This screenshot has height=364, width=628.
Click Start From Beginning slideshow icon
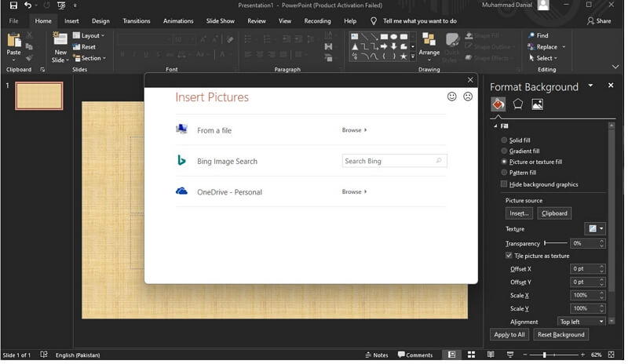pos(61,5)
